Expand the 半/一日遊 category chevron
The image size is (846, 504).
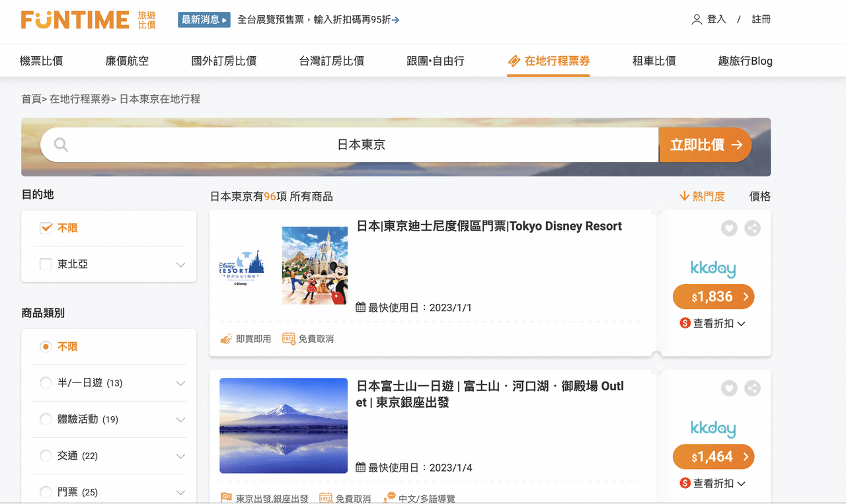[x=180, y=383]
